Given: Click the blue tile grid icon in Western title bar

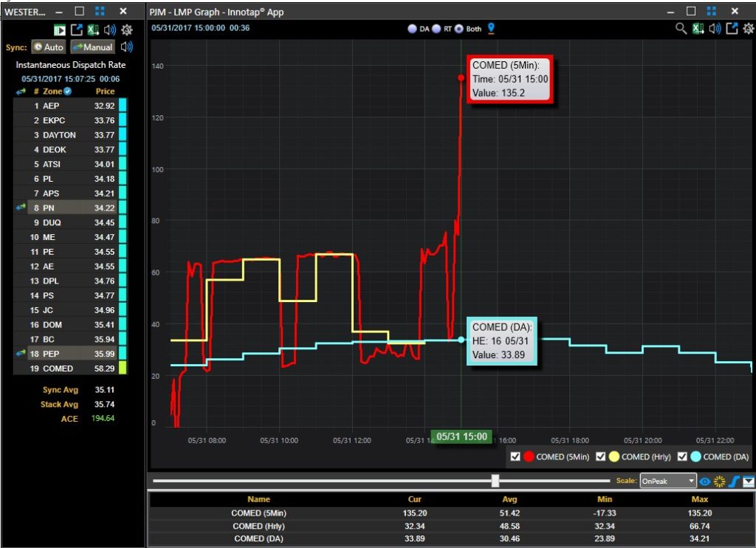Looking at the screenshot, I should click(x=100, y=11).
